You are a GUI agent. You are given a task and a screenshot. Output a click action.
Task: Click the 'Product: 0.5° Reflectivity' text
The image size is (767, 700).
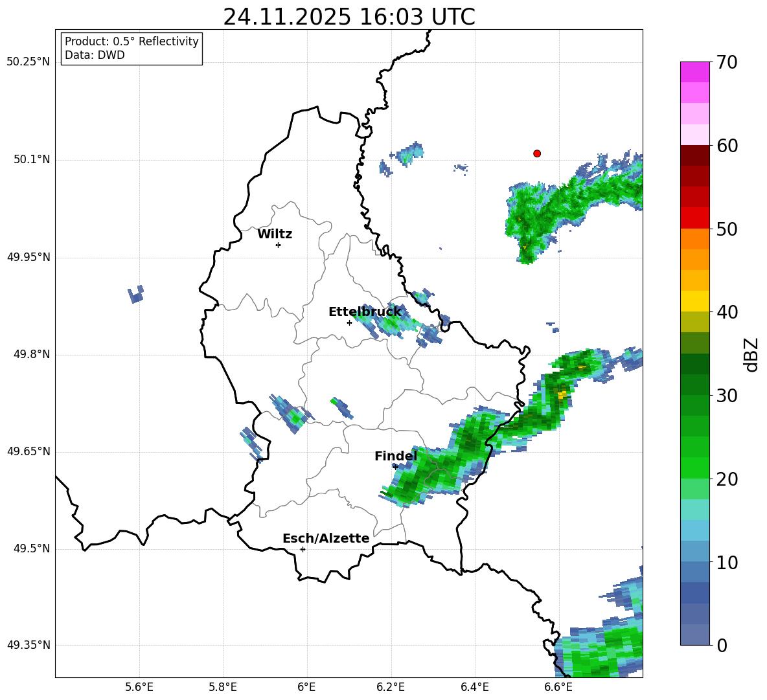pos(132,41)
